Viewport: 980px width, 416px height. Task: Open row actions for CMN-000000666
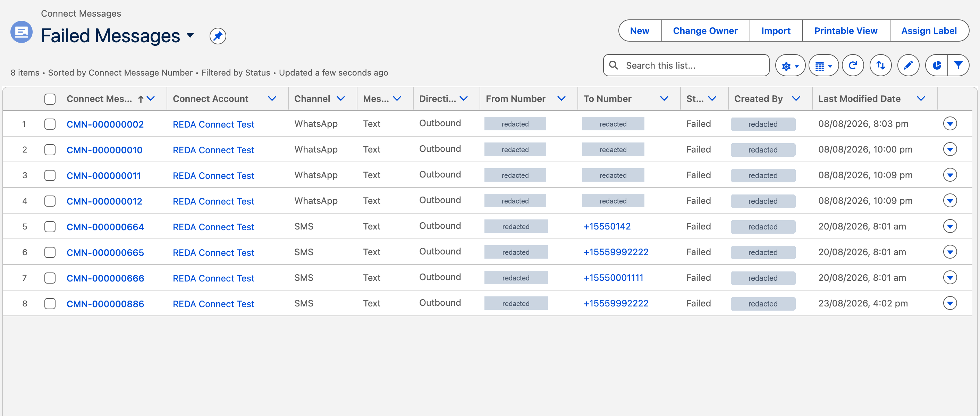tap(950, 278)
